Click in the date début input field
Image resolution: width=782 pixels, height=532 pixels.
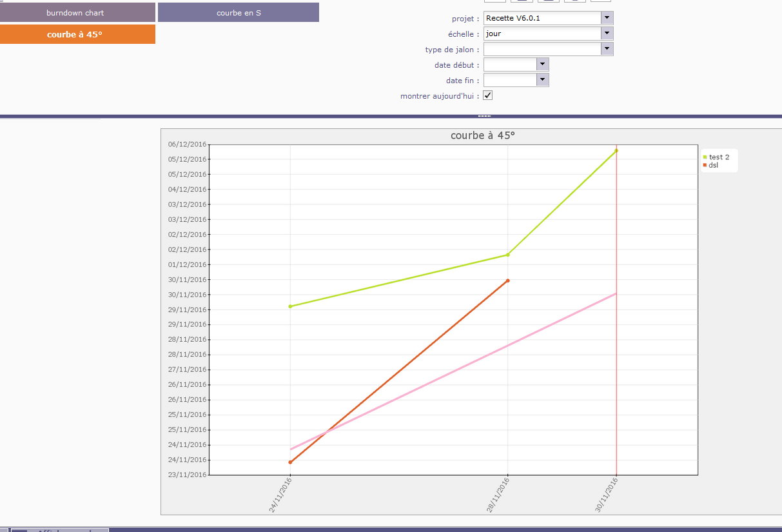[x=510, y=64]
